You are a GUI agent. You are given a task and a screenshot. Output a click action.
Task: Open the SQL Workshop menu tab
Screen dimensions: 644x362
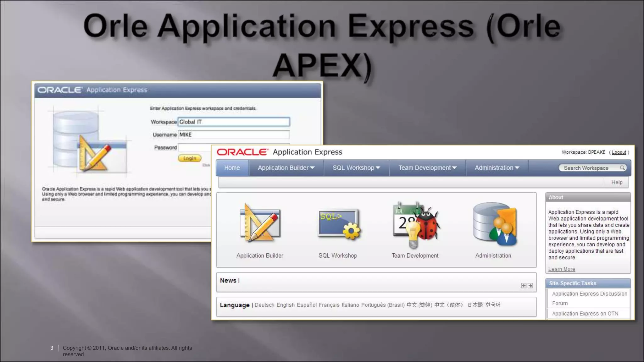357,168
